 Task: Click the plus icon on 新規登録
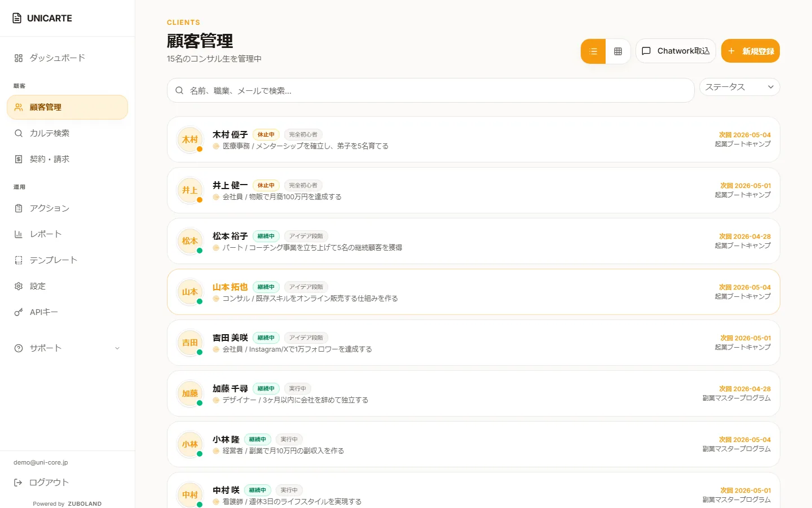click(731, 51)
